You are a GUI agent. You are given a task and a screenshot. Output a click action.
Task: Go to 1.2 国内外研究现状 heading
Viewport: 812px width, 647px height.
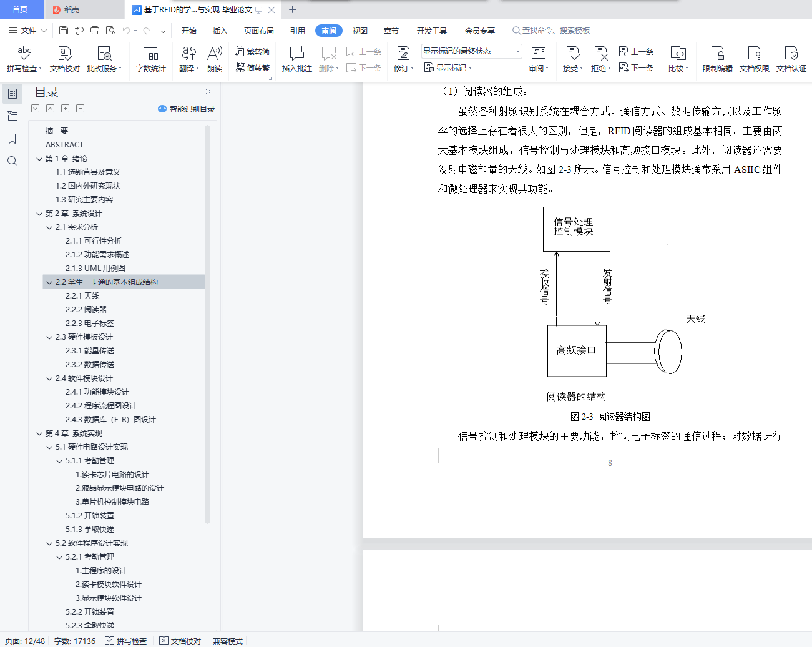(x=88, y=186)
